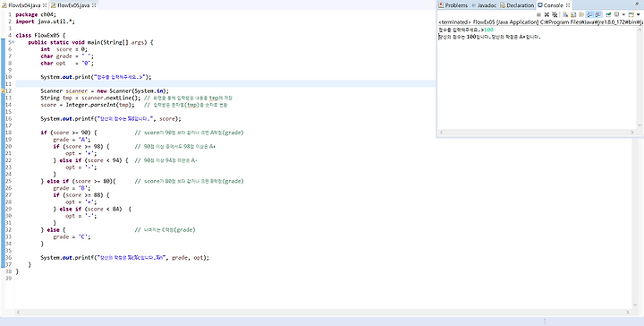Click the Console view monitor icon

(x=539, y=5)
